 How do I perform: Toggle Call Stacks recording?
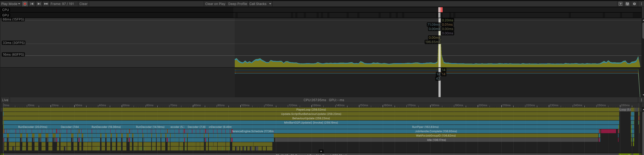pos(258,4)
